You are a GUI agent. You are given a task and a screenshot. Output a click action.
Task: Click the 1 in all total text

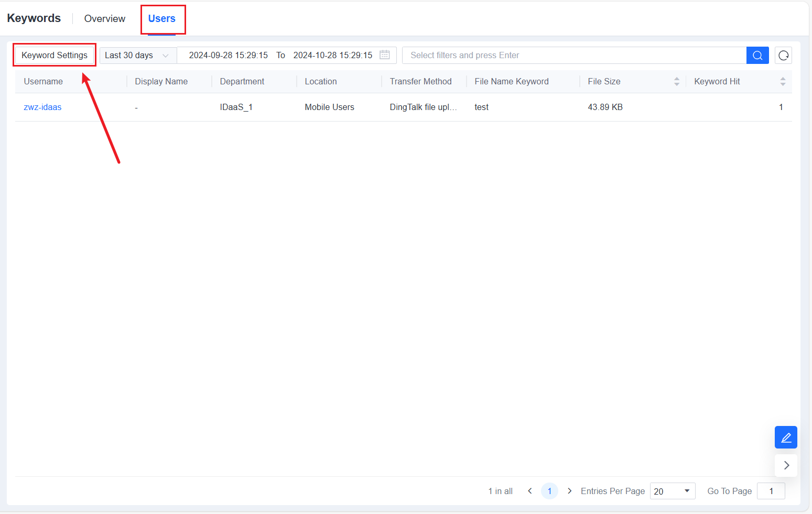pos(501,491)
